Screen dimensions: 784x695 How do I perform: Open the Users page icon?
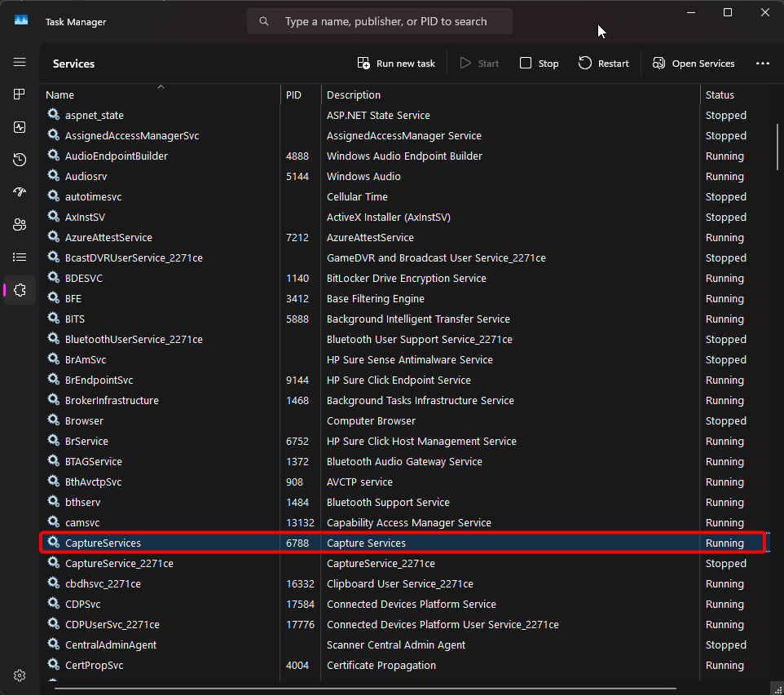click(20, 225)
